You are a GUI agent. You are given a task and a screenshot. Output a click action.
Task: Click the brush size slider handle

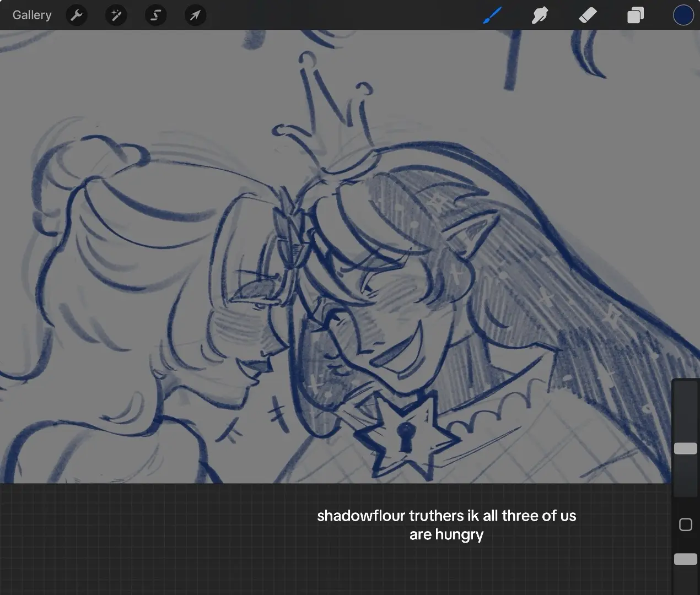686,448
